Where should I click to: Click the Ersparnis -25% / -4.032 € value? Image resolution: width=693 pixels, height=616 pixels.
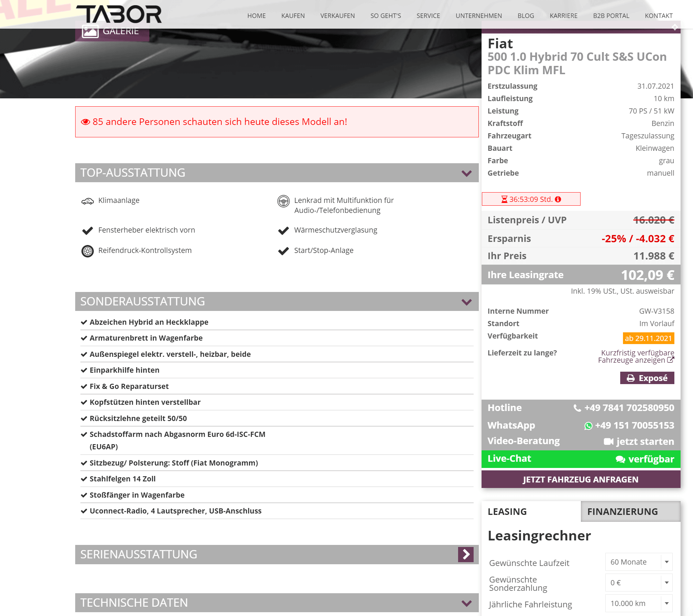638,239
